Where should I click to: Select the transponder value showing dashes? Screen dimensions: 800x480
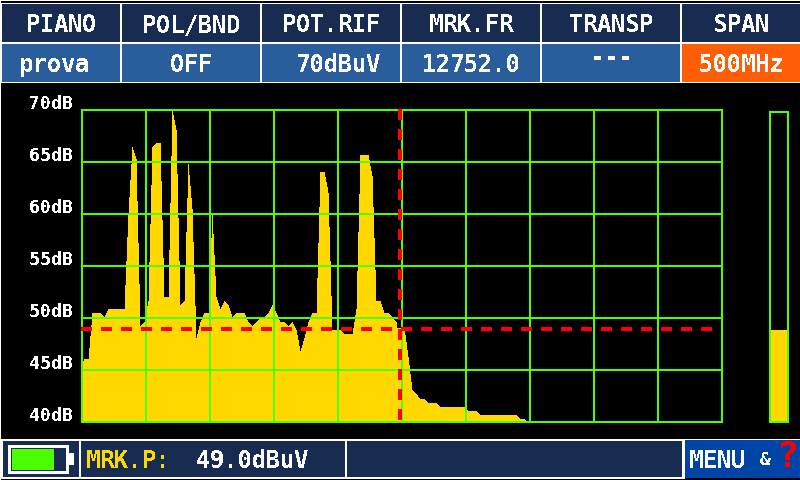pos(611,63)
